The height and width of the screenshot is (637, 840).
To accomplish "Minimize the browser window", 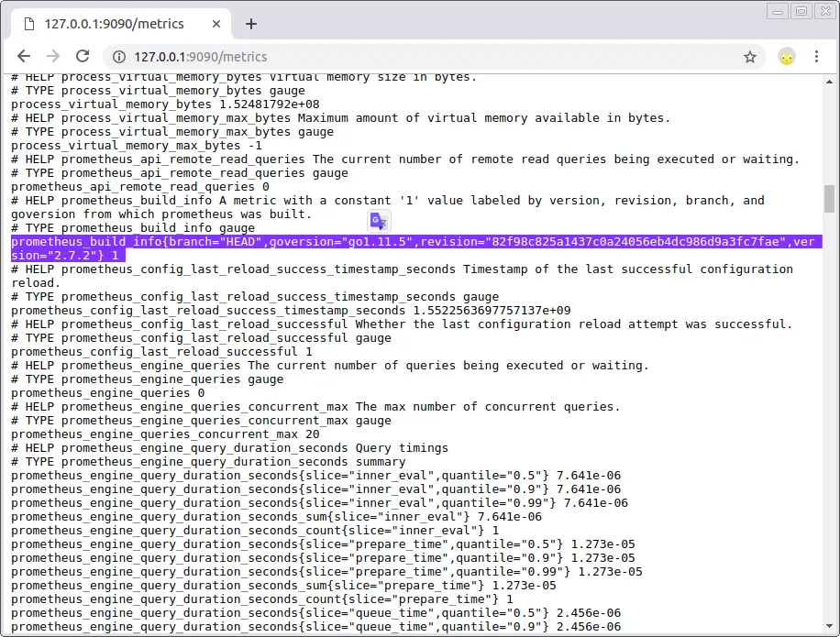I will point(778,11).
